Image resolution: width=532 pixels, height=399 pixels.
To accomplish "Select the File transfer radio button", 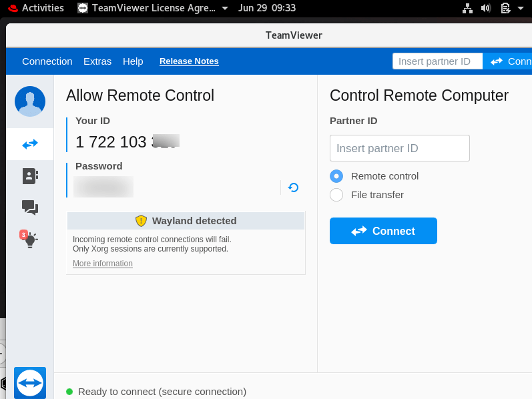I will tap(336, 195).
